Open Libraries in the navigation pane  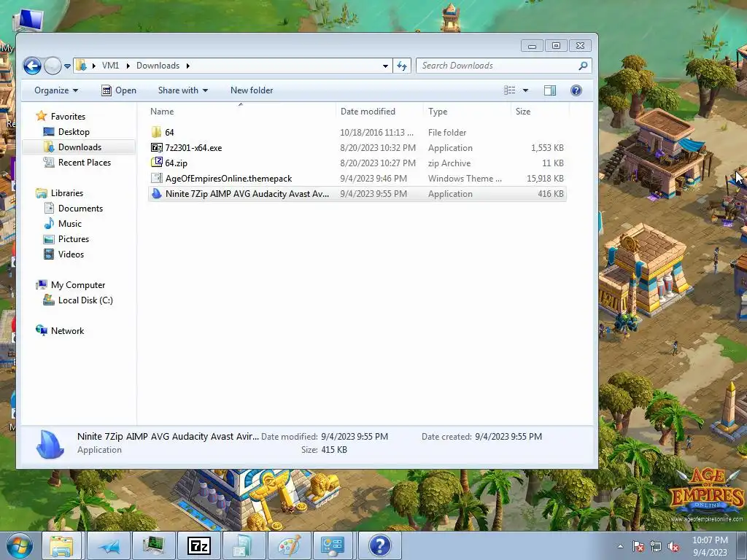pyautogui.click(x=66, y=192)
